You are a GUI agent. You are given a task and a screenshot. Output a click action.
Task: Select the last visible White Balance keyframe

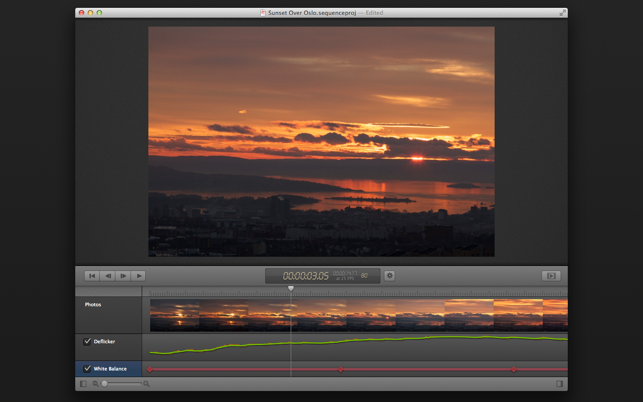point(513,370)
